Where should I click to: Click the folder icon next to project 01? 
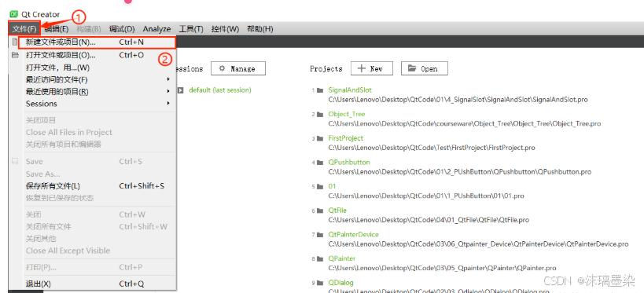320,187
